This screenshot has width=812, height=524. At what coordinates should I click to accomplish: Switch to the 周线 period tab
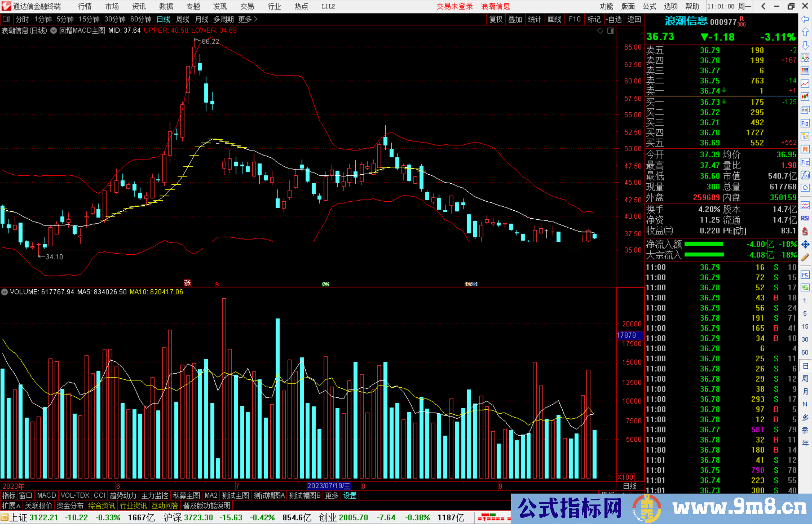point(183,19)
